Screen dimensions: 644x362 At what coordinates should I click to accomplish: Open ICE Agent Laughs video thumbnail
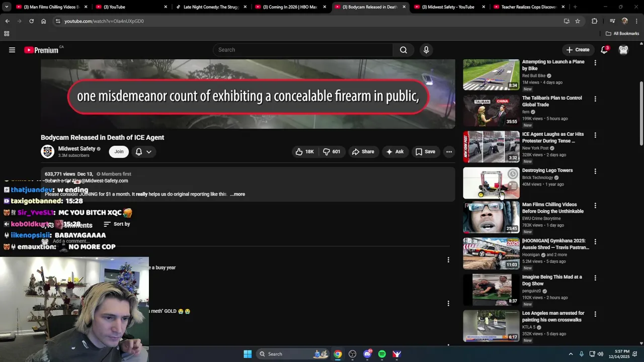click(x=491, y=147)
